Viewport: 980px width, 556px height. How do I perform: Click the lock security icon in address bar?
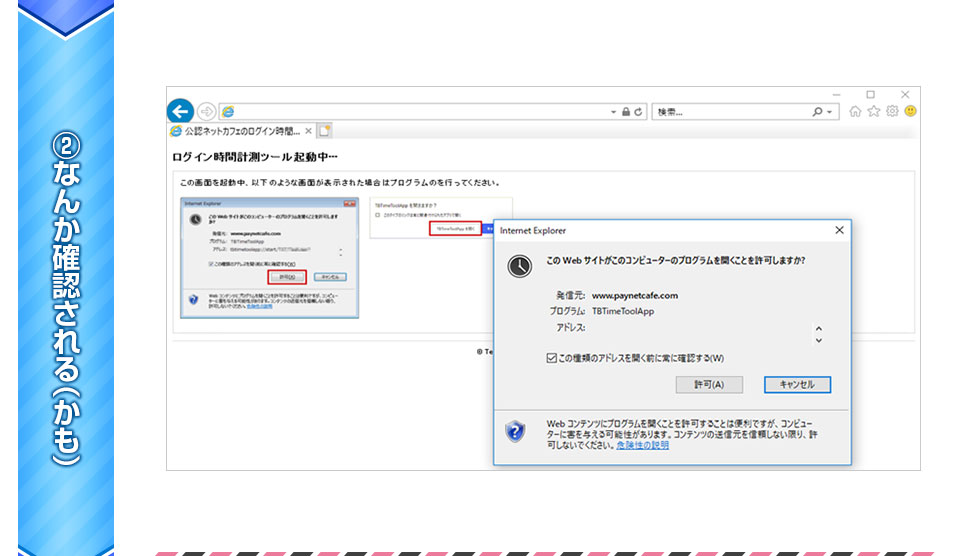(x=626, y=112)
